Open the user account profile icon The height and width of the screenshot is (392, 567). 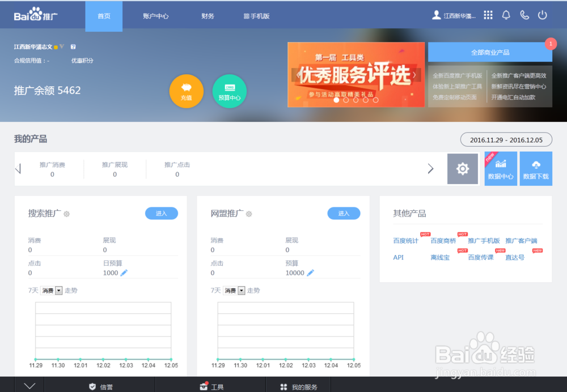point(437,15)
